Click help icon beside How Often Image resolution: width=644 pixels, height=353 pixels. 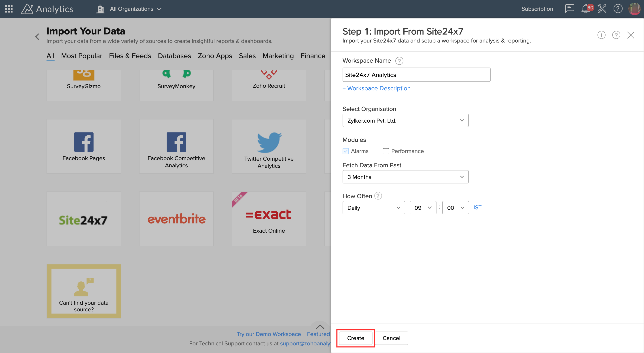(x=378, y=196)
